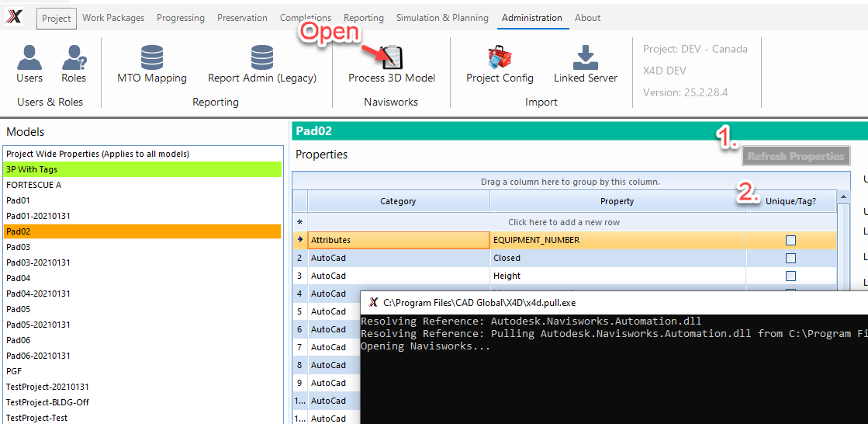Check Unique/Tag box for Closed property
This screenshot has width=868, height=424.
[790, 258]
